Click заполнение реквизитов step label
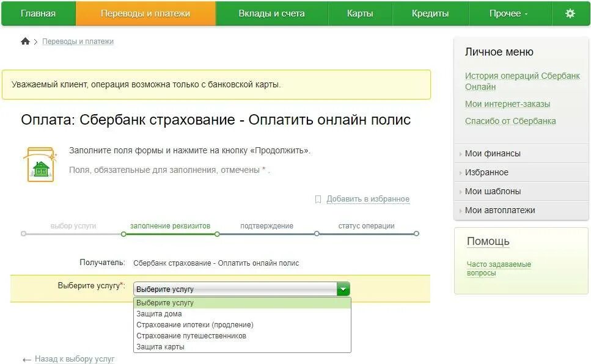This screenshot has width=591, height=364. tap(170, 226)
